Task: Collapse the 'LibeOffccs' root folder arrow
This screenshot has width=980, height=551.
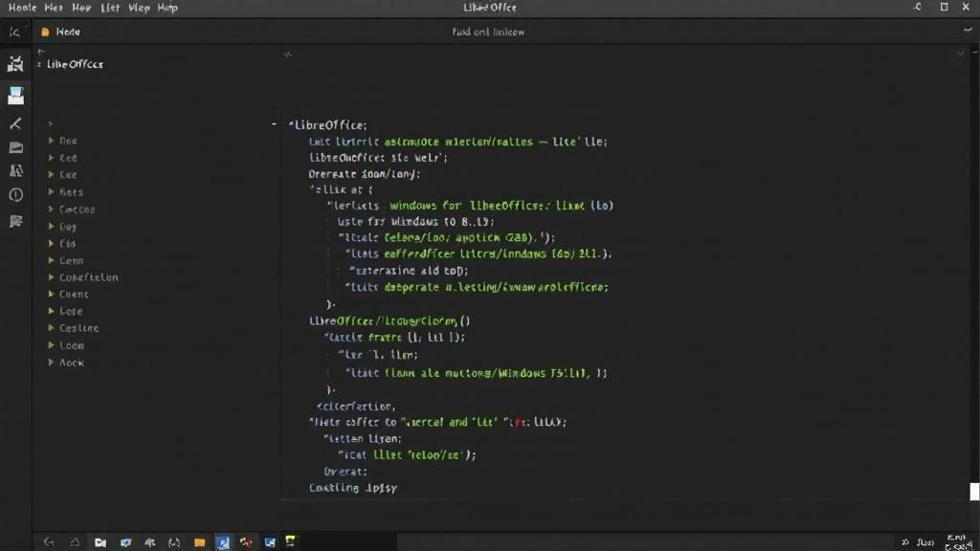Action: [x=39, y=64]
